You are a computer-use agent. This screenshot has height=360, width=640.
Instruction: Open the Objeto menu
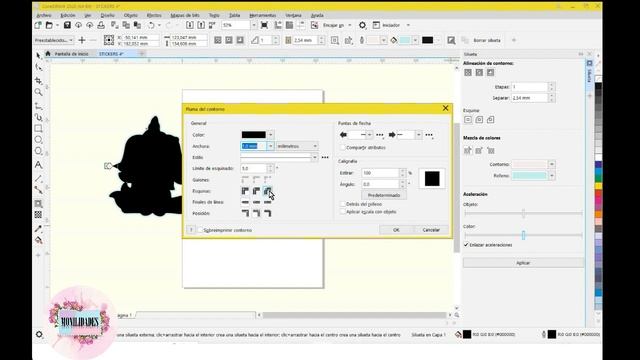coord(131,15)
